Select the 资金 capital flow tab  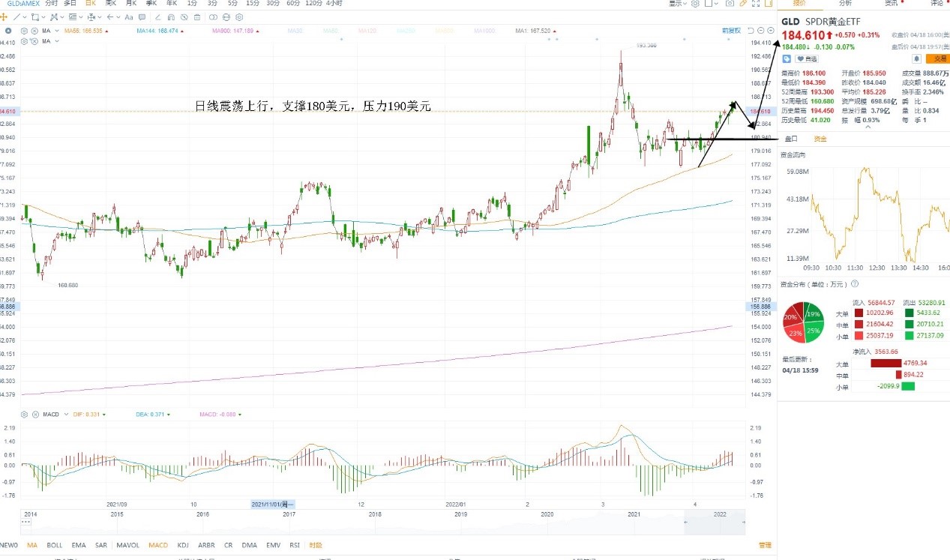pos(820,139)
